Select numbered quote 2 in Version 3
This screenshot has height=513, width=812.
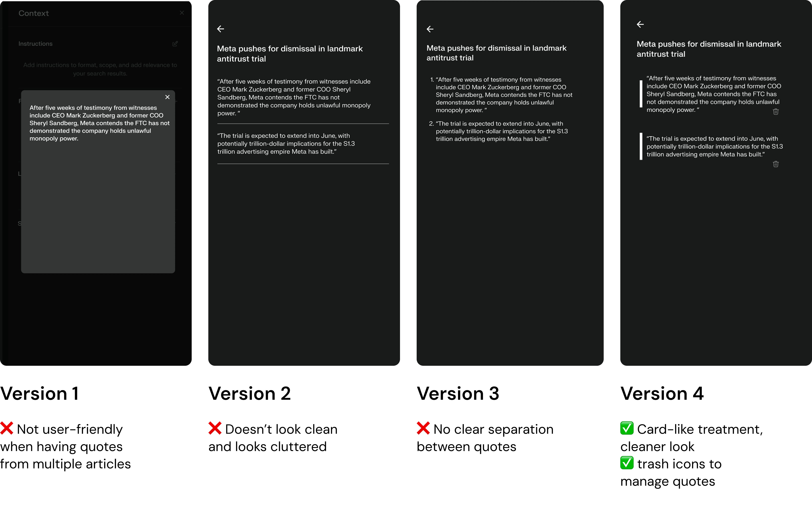[502, 131]
